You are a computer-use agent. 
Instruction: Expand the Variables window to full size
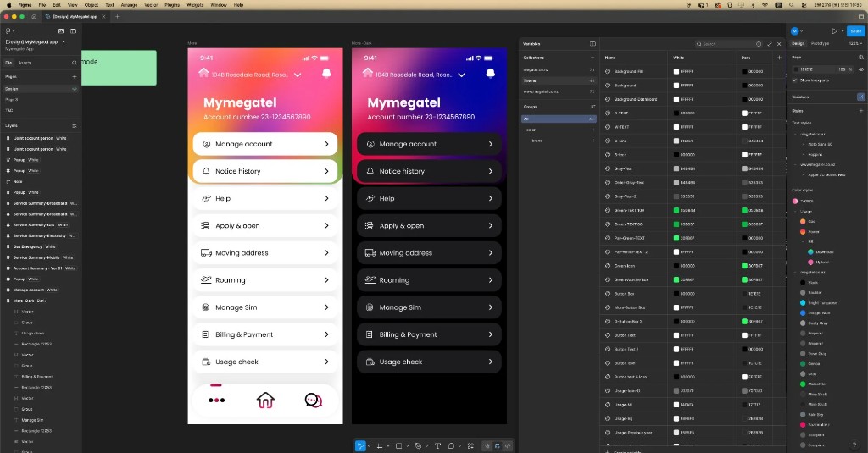pyautogui.click(x=770, y=44)
